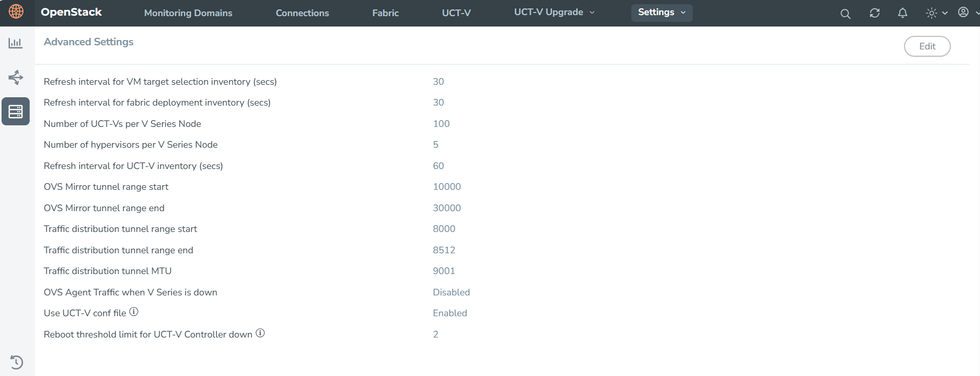The height and width of the screenshot is (376, 980).
Task: Open the UCT-V tab
Action: tap(456, 13)
